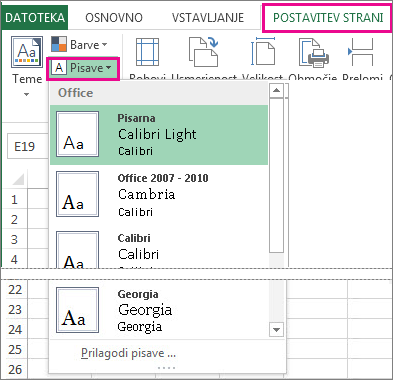The height and width of the screenshot is (380, 393).
Task: Switch to the OSNOVNO ribbon tab
Action: 114,17
